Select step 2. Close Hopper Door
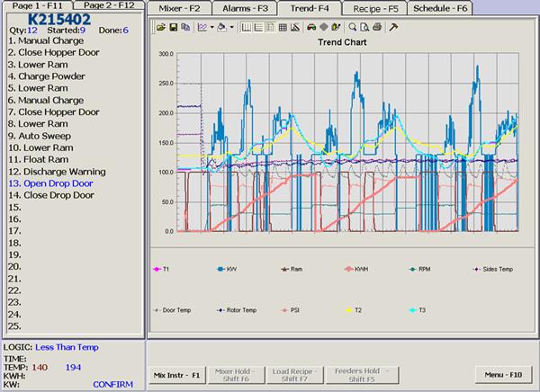 54,52
